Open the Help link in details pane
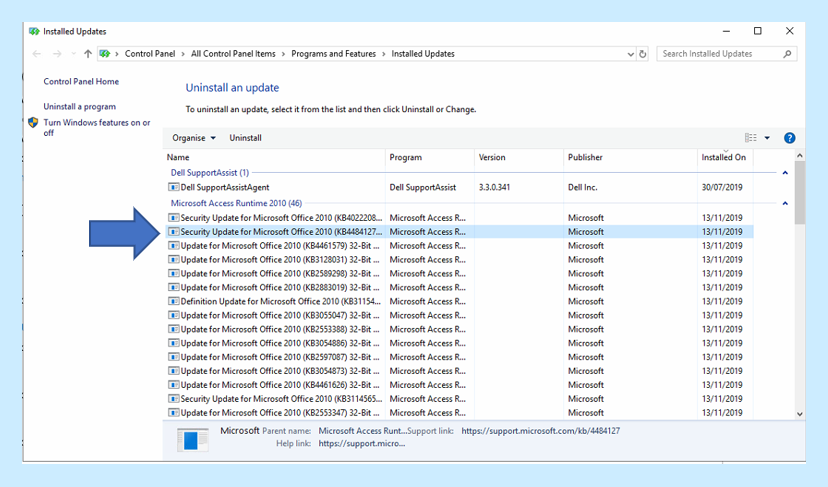This screenshot has height=487, width=828. click(362, 444)
